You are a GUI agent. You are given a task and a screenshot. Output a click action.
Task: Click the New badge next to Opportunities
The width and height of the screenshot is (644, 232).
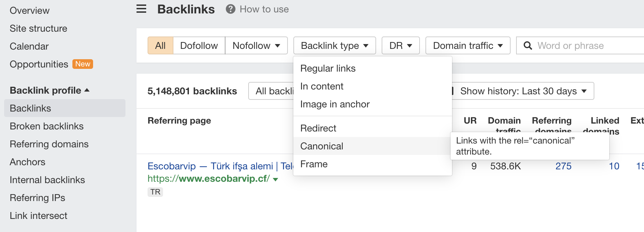83,64
